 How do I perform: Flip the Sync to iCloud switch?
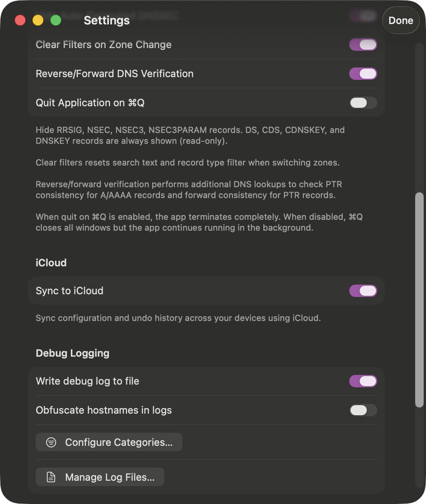click(x=363, y=291)
